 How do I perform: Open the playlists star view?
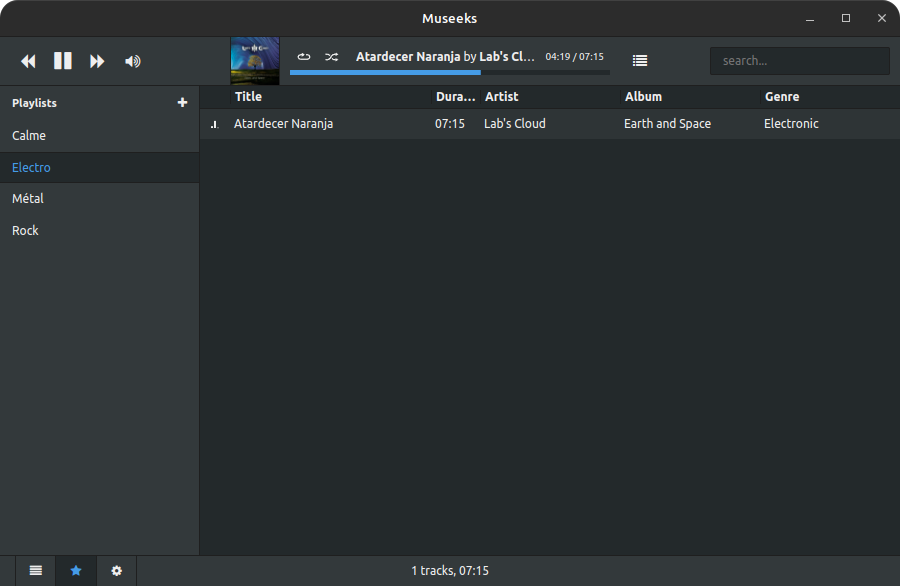coord(76,570)
